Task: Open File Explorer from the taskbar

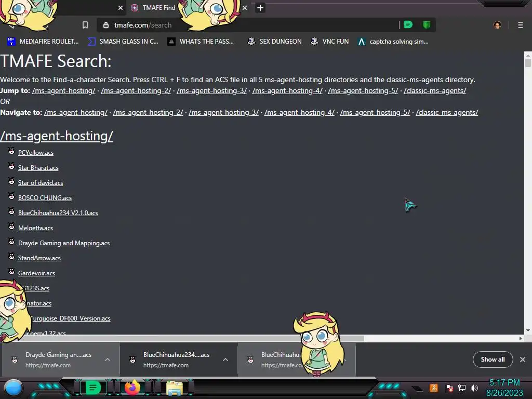Action: 175,388
